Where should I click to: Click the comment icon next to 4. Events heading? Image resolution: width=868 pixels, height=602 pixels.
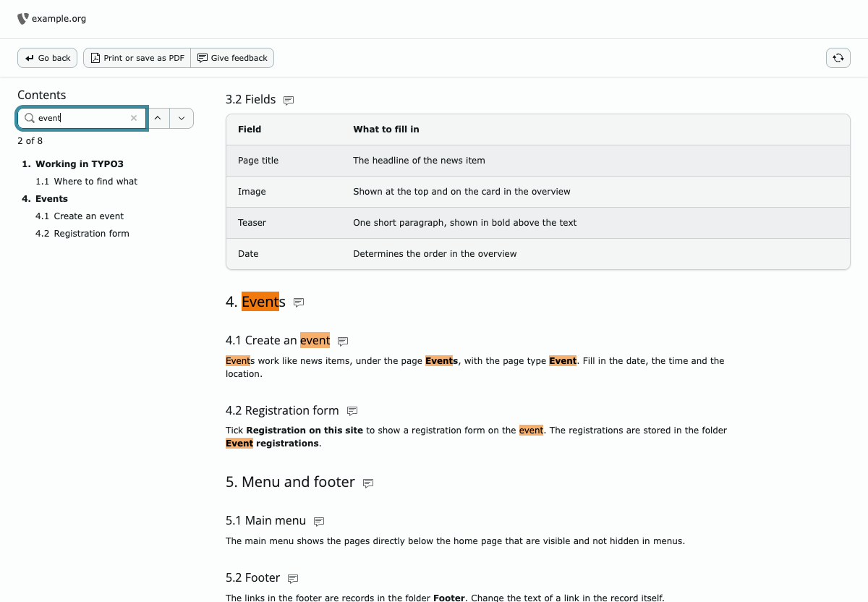tap(299, 302)
